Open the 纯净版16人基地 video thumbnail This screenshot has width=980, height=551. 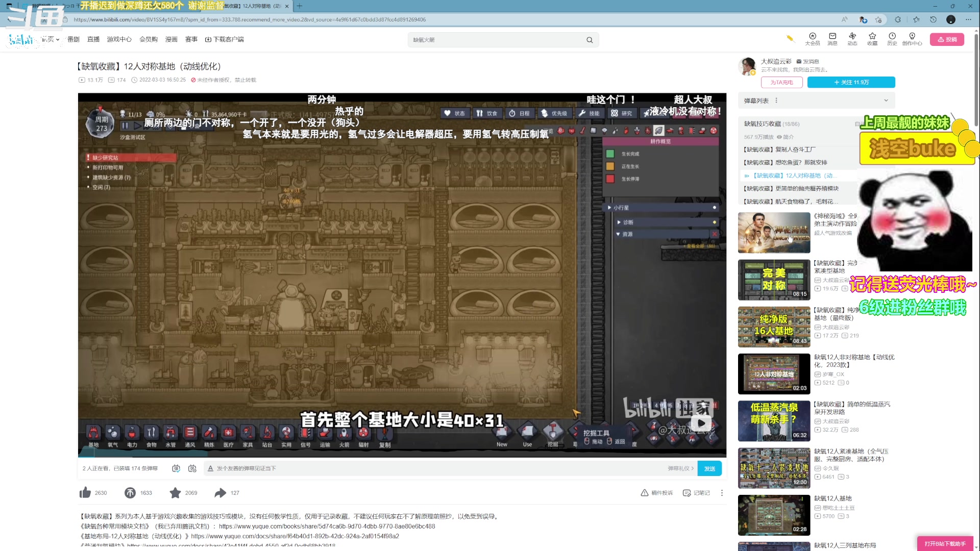coord(774,327)
